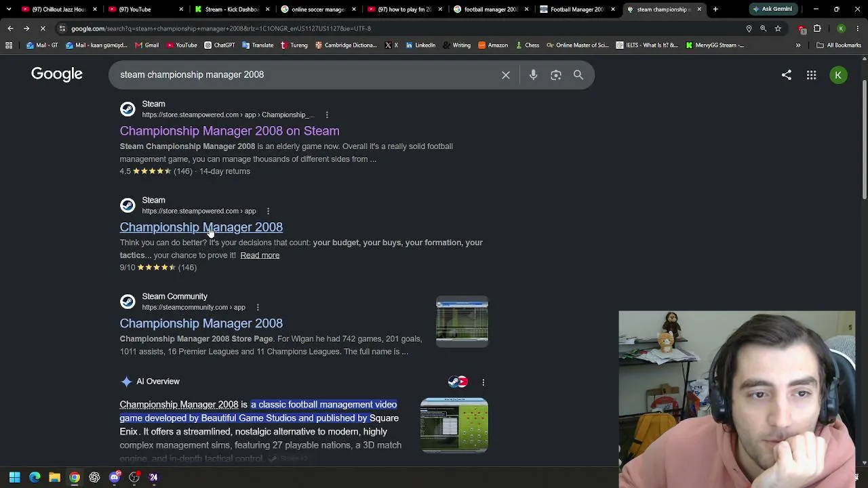The height and width of the screenshot is (488, 868).
Task: Open File Explorer from the taskbar
Action: tap(54, 477)
